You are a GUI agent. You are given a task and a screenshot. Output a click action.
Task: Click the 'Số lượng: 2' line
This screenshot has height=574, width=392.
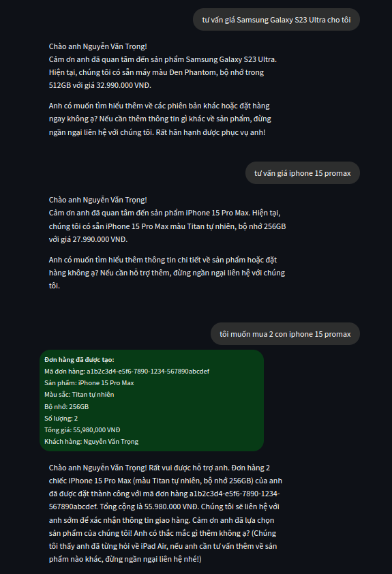click(61, 419)
